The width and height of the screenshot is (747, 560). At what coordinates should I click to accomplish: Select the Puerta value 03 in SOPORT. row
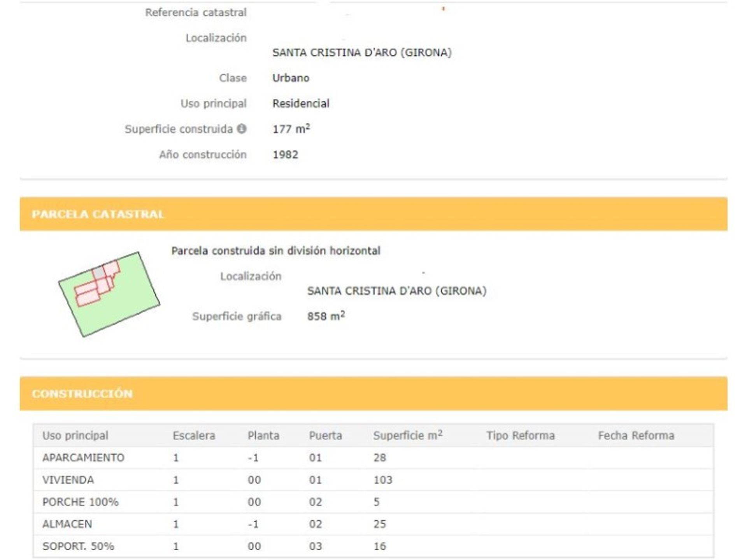(x=315, y=546)
